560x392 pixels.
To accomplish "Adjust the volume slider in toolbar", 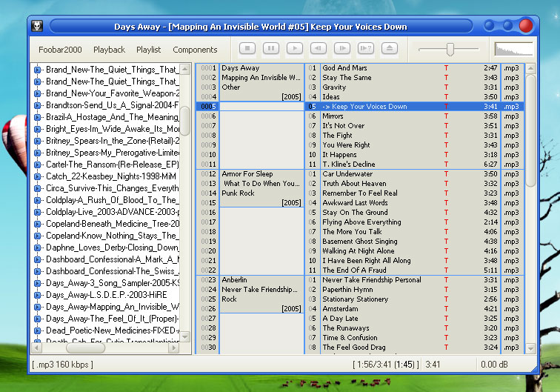I will 449,49.
